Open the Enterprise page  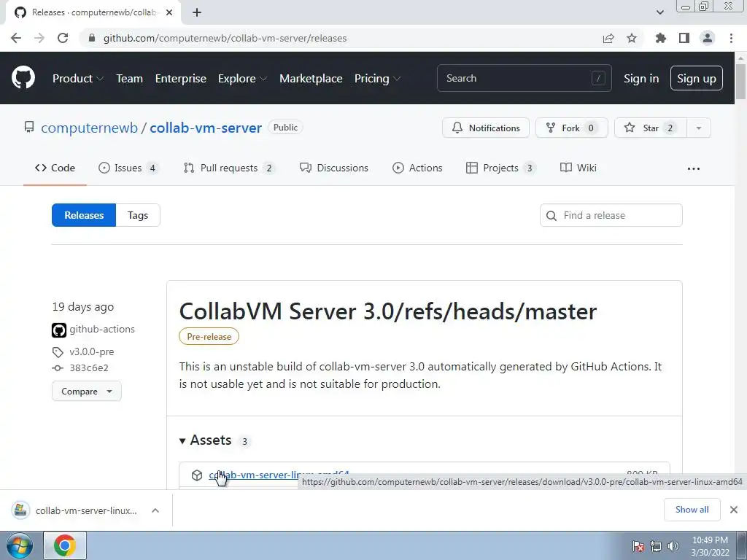[181, 78]
